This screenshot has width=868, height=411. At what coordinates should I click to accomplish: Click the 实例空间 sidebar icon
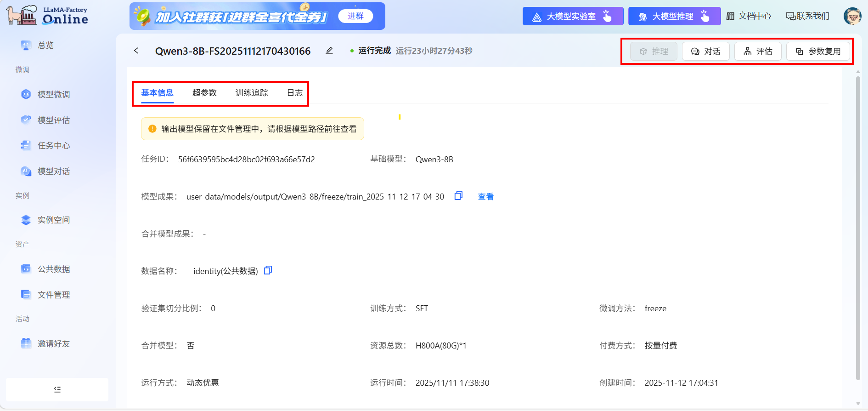coord(26,220)
